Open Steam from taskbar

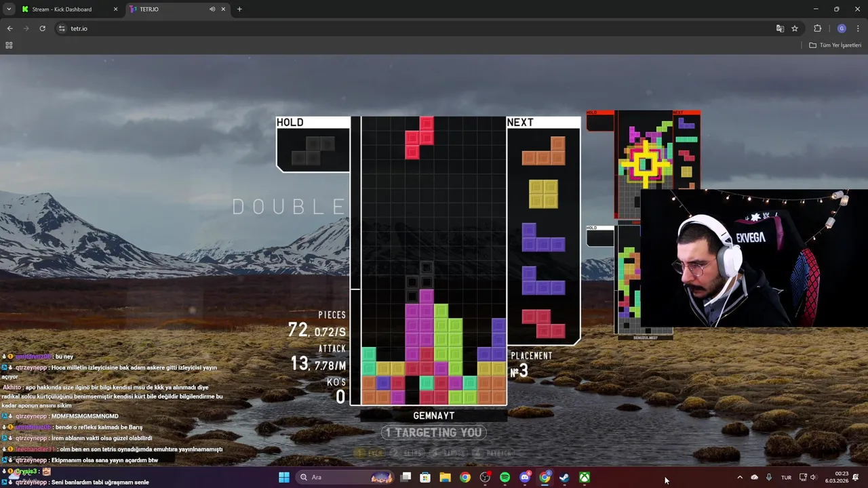(564, 477)
